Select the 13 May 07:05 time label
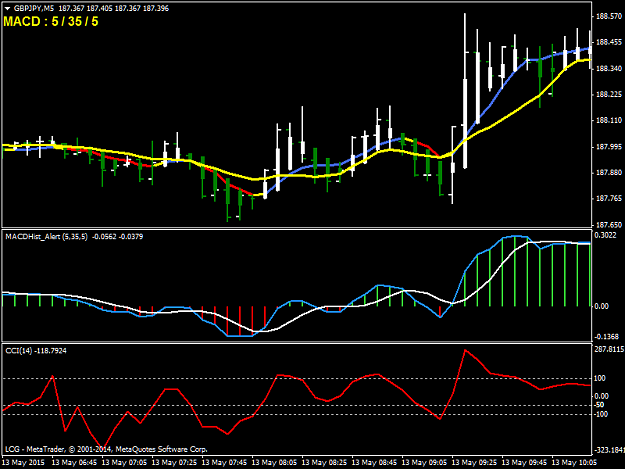Viewport: 625px width, 469px height. click(x=124, y=463)
